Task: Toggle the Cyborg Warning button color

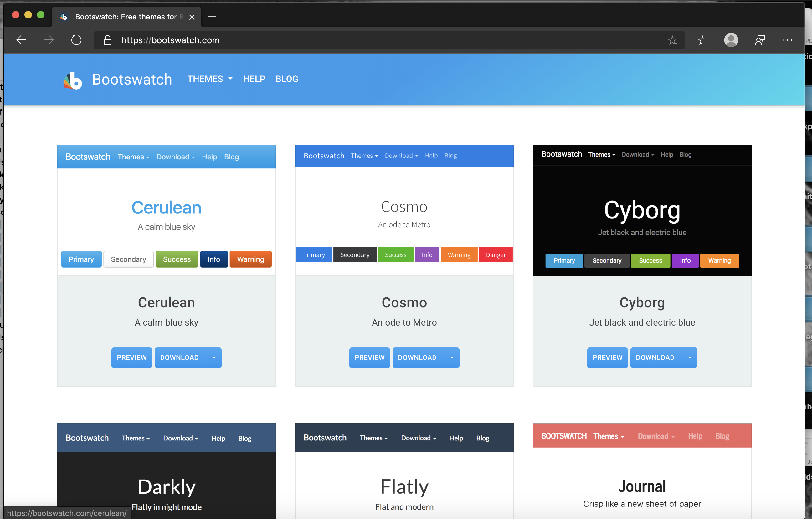Action: [719, 260]
